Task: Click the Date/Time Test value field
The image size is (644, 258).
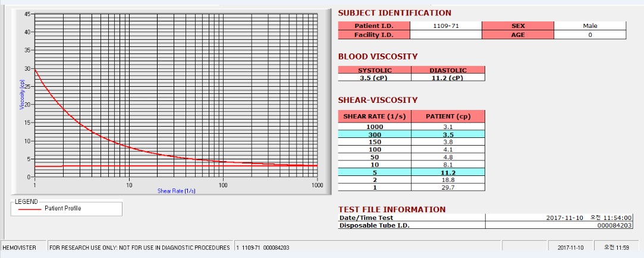Action: 560,218
